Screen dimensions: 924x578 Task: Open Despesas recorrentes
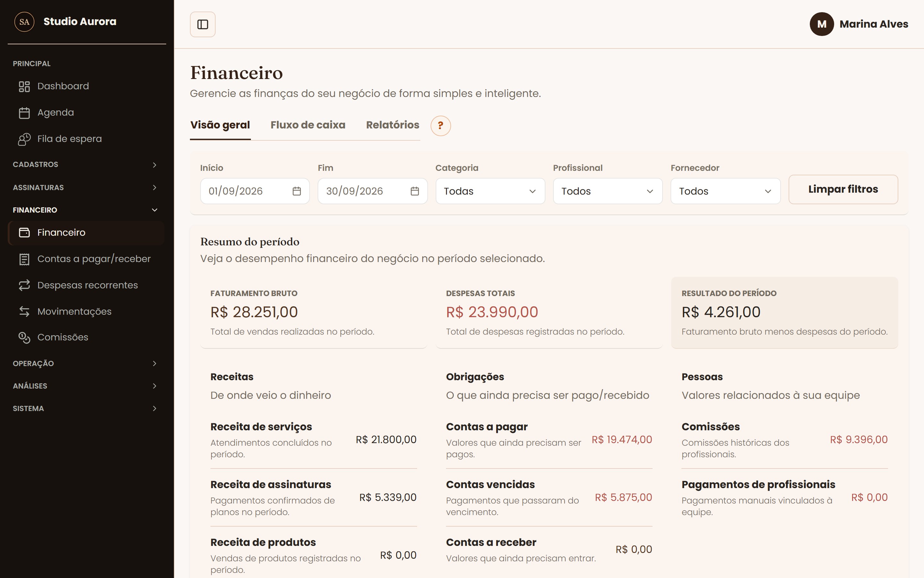(x=86, y=285)
